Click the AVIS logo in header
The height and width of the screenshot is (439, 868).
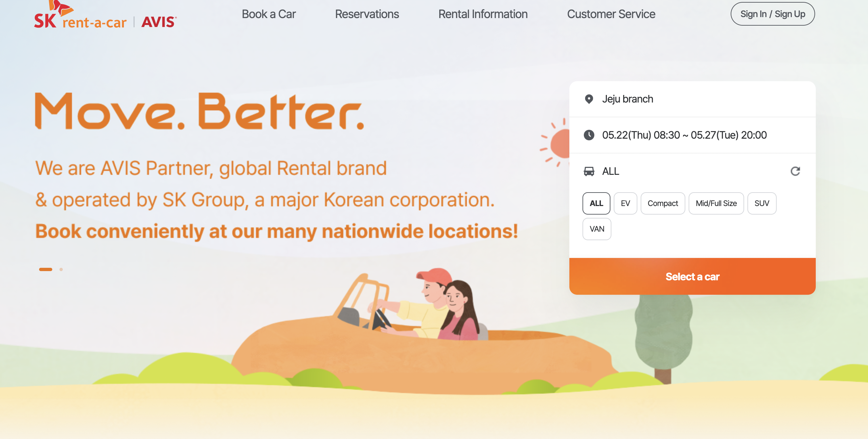(159, 22)
